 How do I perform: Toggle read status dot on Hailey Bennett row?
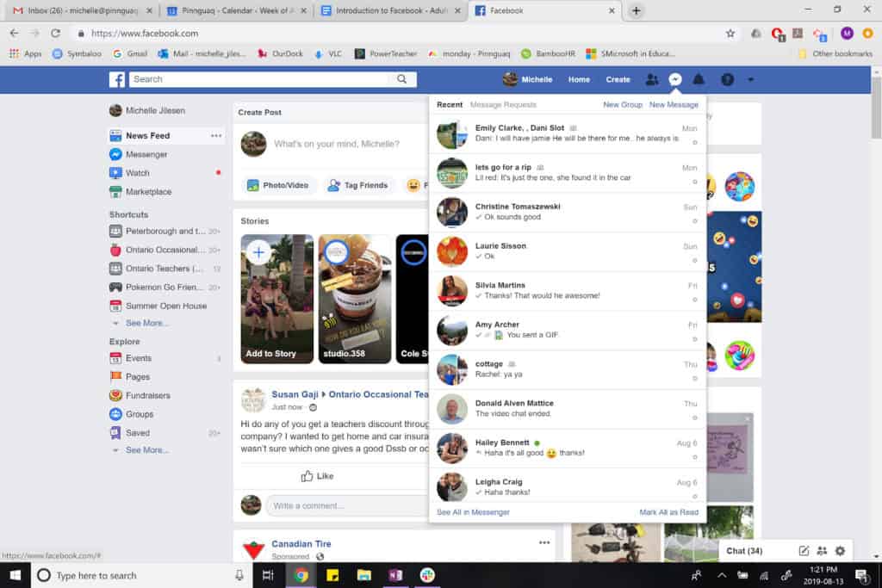695,457
